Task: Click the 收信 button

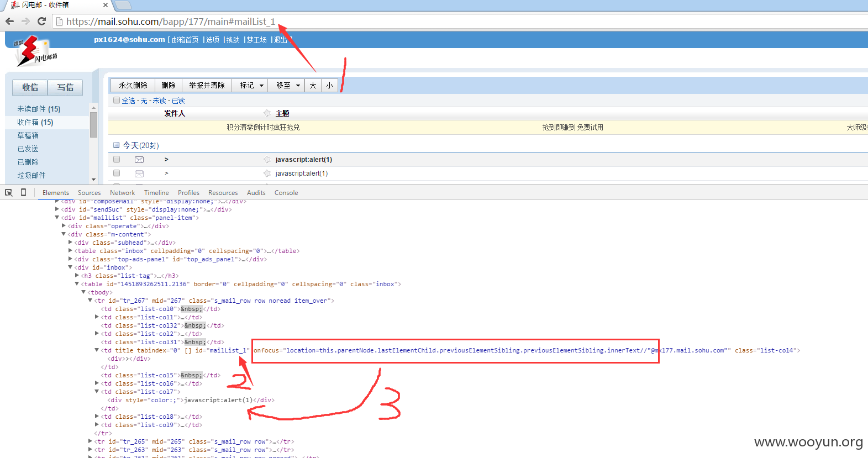Action: 30,87
